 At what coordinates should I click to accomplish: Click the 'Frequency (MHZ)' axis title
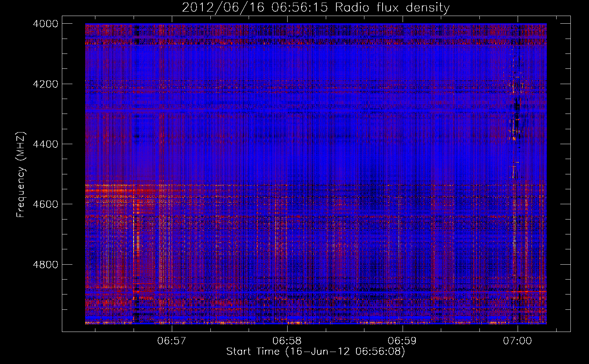point(21,175)
